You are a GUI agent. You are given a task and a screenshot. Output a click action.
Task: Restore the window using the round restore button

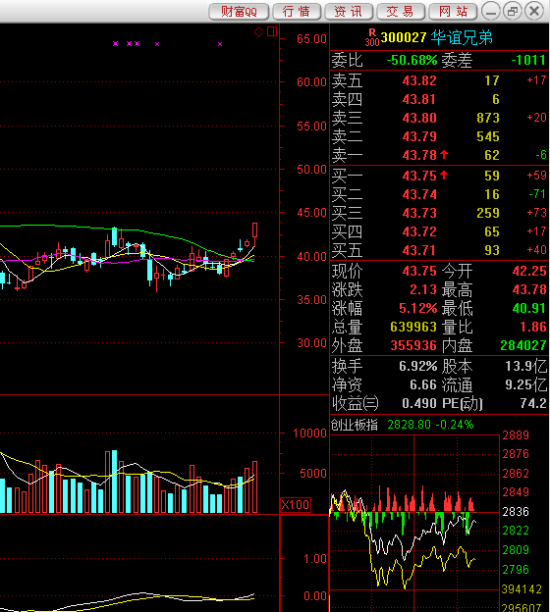pyautogui.click(x=512, y=11)
